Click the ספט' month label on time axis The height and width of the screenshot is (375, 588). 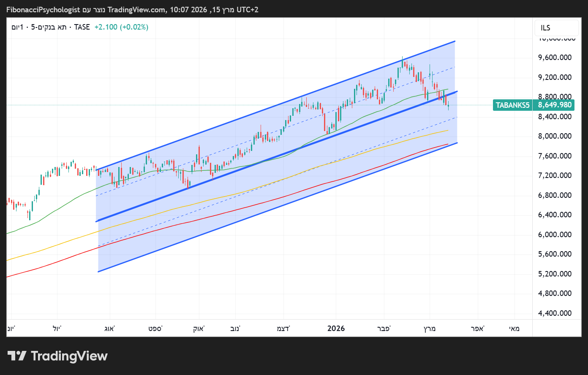click(x=155, y=328)
